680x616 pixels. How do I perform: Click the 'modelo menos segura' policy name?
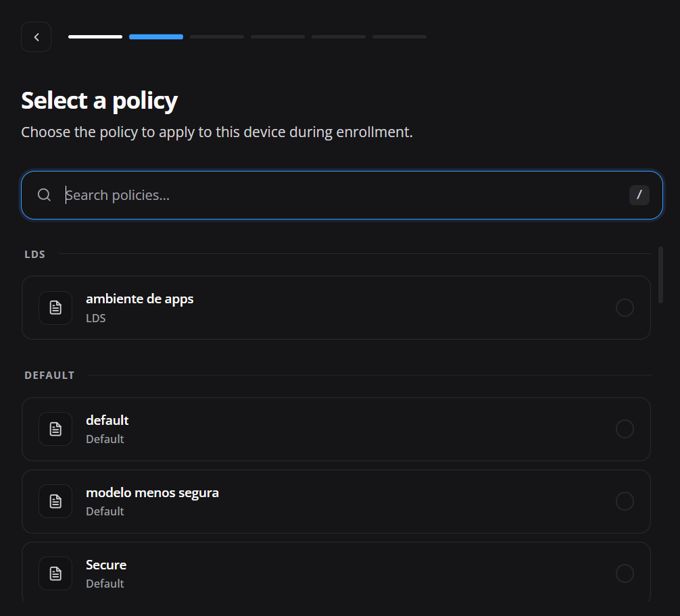click(x=152, y=493)
